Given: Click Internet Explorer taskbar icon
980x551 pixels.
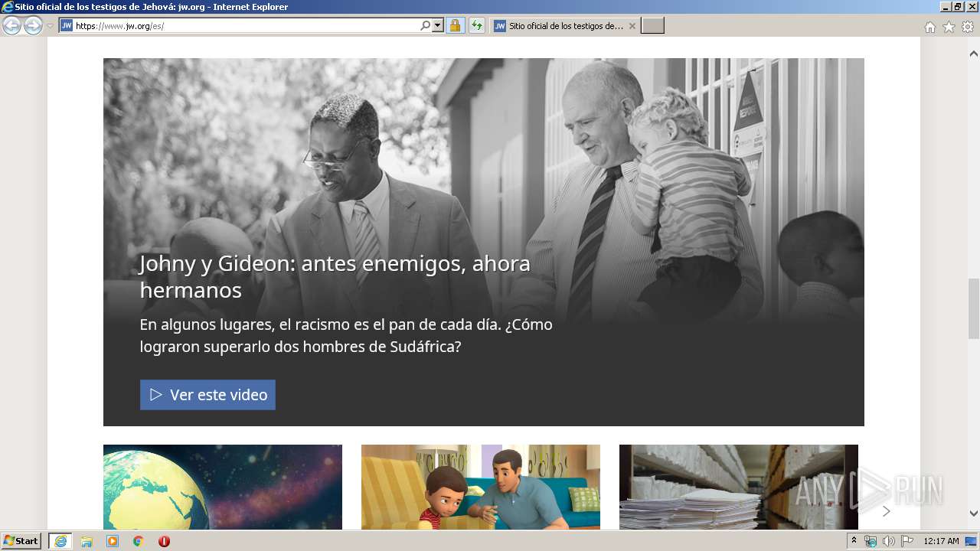Looking at the screenshot, I should pos(60,541).
